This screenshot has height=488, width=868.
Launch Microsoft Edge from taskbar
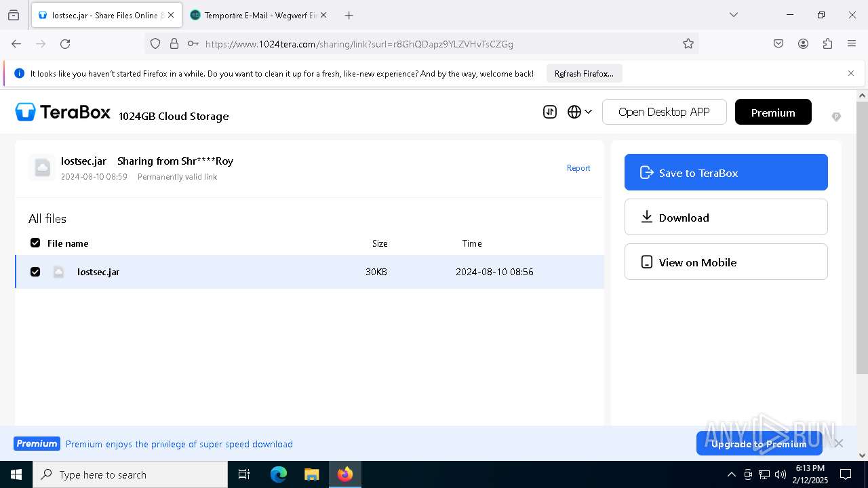coord(279,474)
